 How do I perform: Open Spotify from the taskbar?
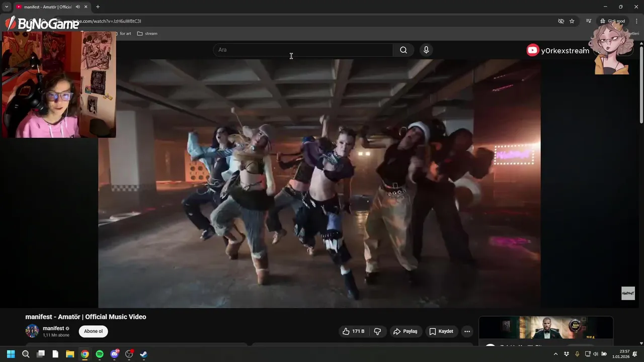100,354
